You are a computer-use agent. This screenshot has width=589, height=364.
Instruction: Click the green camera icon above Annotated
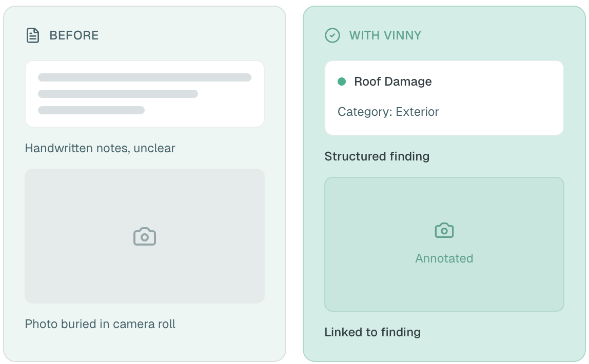point(444,230)
